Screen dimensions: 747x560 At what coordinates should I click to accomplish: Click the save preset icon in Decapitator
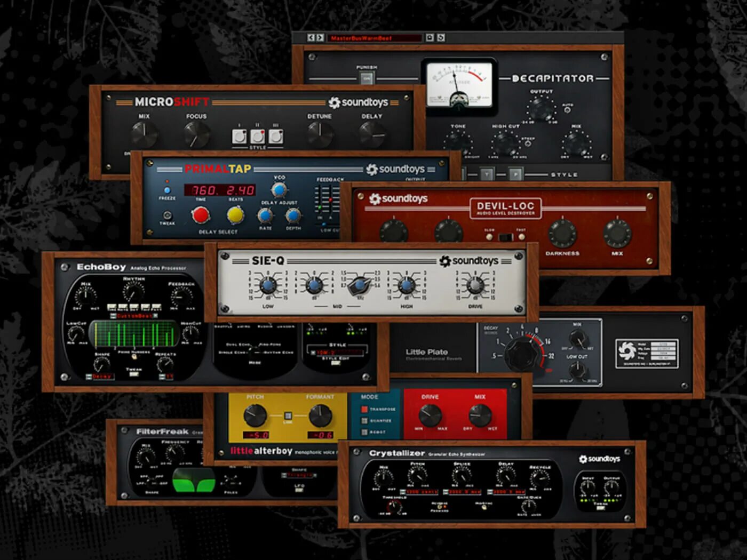click(x=430, y=38)
